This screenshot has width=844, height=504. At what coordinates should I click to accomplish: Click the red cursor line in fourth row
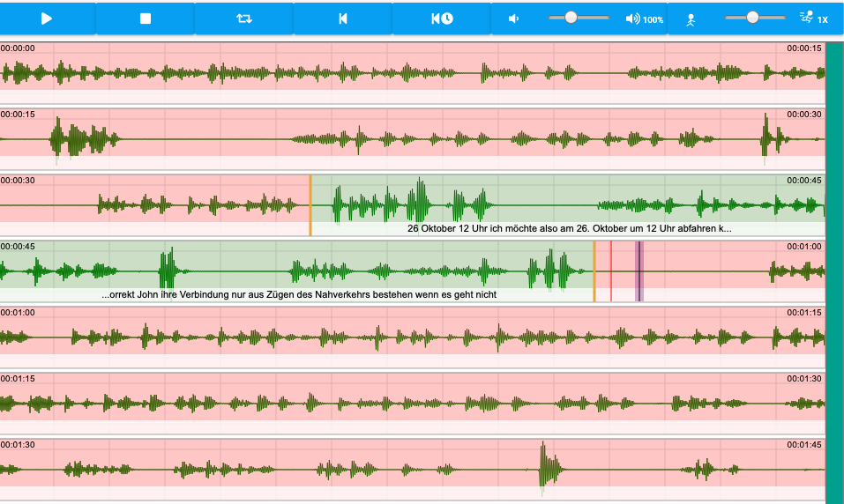tap(610, 271)
